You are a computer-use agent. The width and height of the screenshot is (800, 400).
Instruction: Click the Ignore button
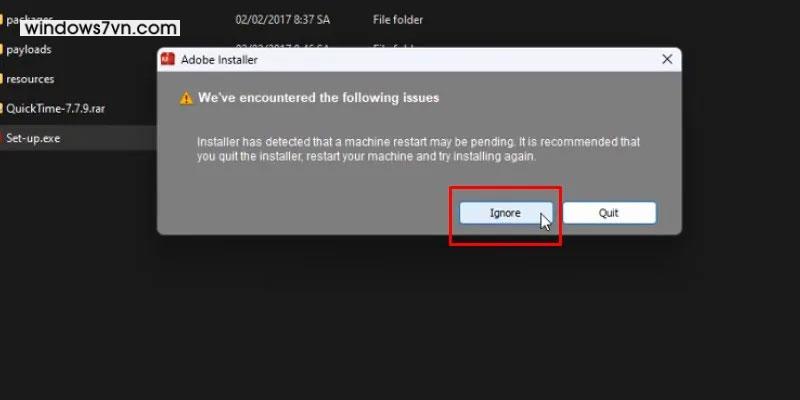click(x=506, y=213)
